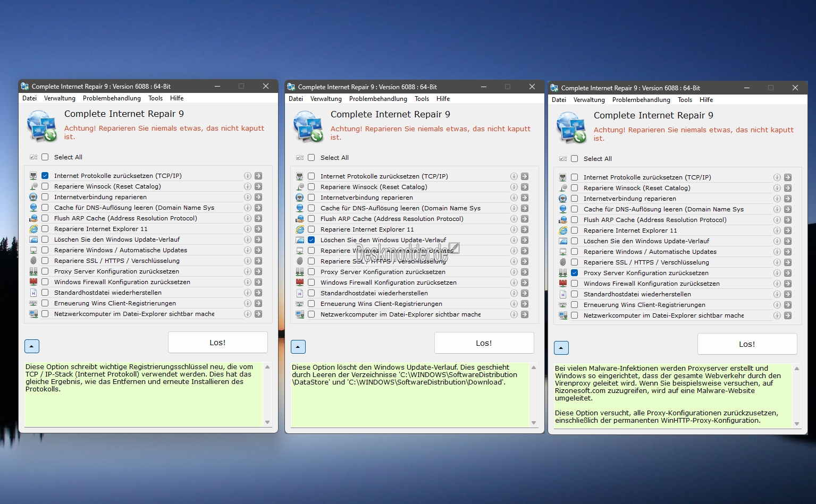Run arrow for Proxy Server Konfiguration, right window

pyautogui.click(x=788, y=273)
